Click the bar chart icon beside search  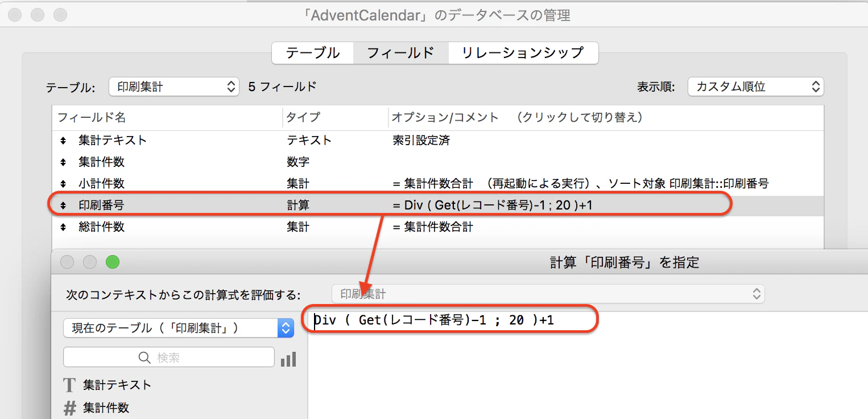[x=288, y=359]
